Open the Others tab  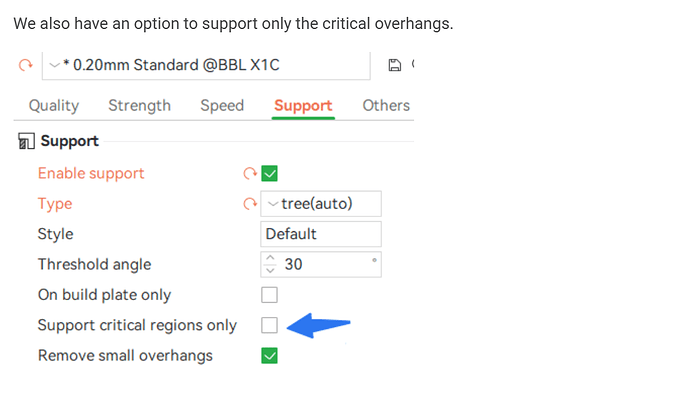tap(386, 106)
